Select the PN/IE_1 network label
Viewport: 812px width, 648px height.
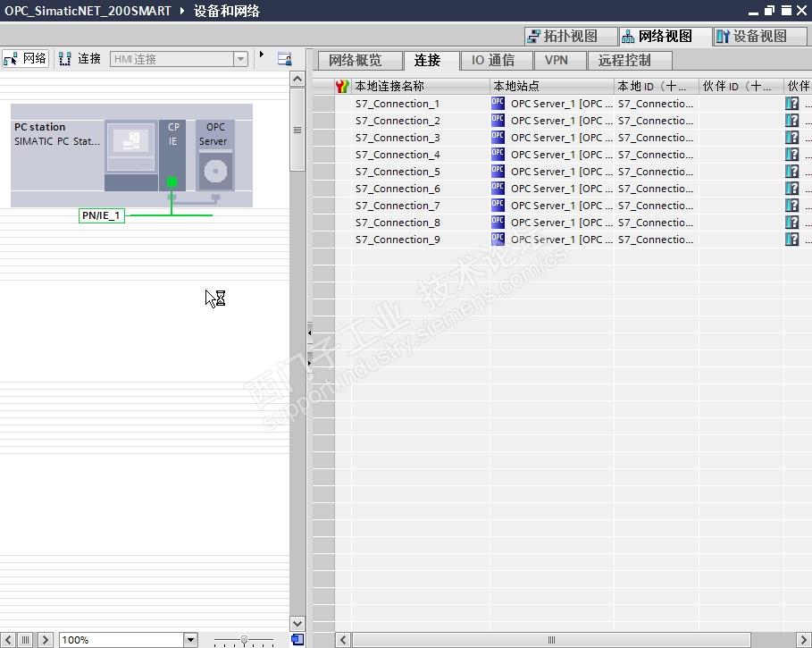102,215
